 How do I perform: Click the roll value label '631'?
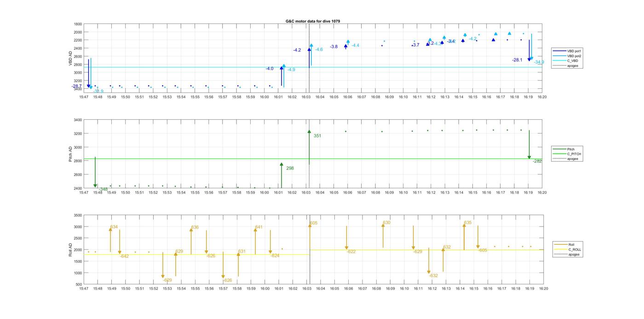[x=242, y=251]
